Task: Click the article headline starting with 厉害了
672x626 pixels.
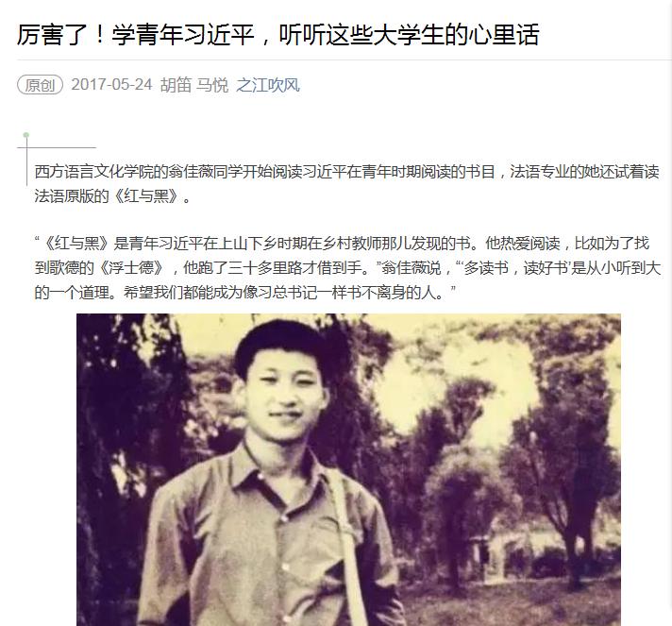Action: pos(277,34)
